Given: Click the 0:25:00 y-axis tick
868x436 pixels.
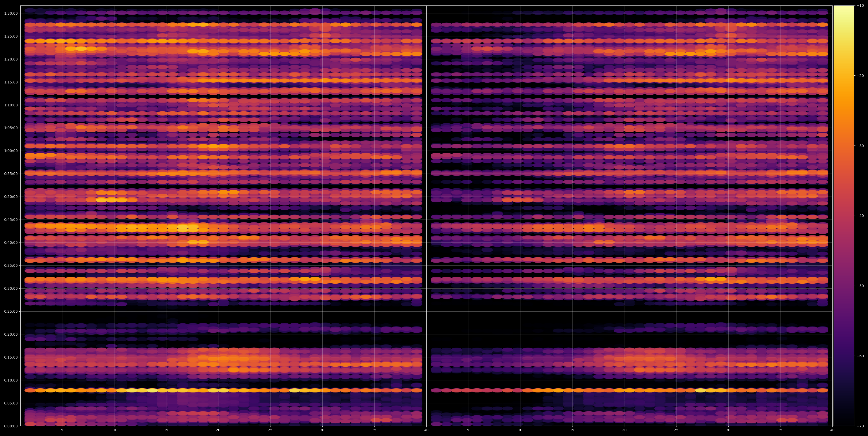Looking at the screenshot, I should click(x=11, y=311).
